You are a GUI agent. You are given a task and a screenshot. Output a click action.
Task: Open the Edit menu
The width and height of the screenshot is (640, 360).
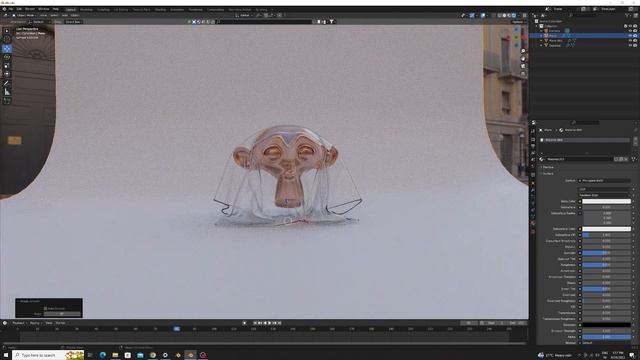tap(19, 9)
